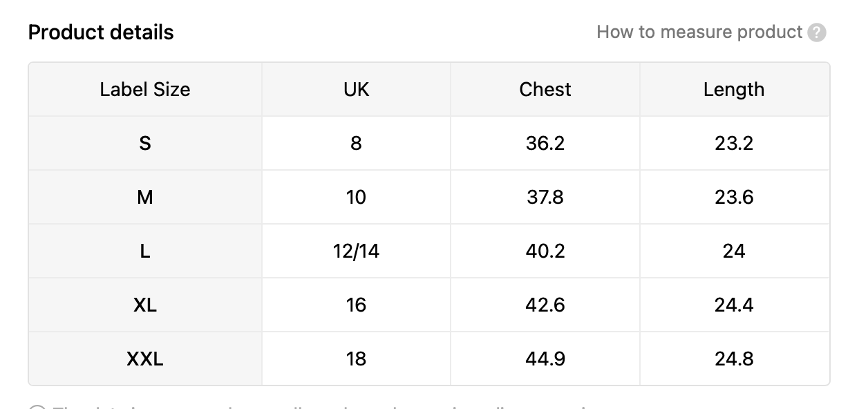868x409 pixels.
Task: Select the XL label size cell
Action: point(145,305)
